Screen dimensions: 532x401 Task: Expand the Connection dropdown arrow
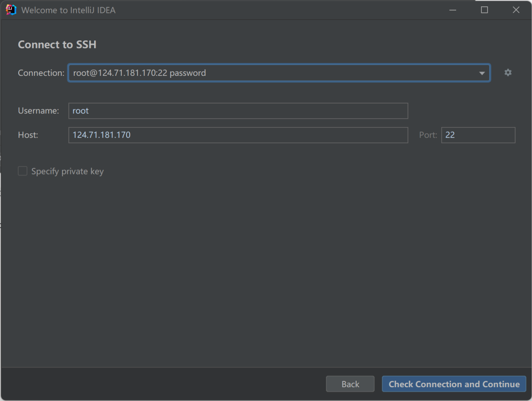[x=482, y=73]
